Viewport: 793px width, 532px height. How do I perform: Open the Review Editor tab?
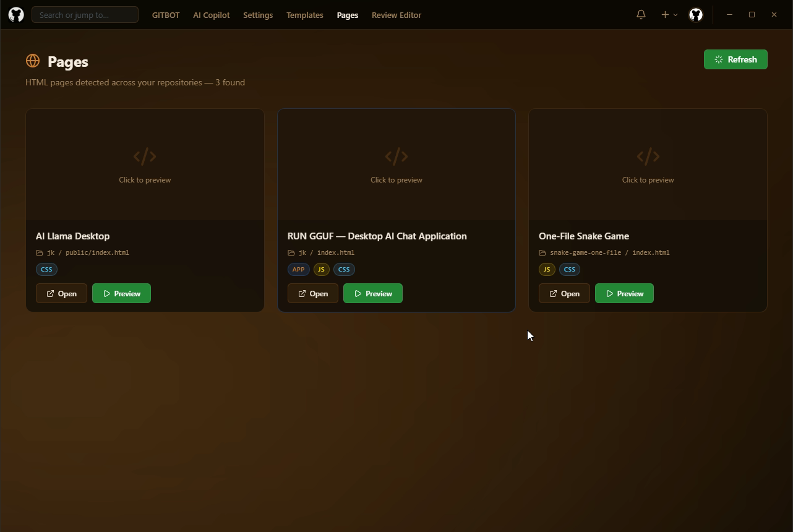(x=396, y=15)
